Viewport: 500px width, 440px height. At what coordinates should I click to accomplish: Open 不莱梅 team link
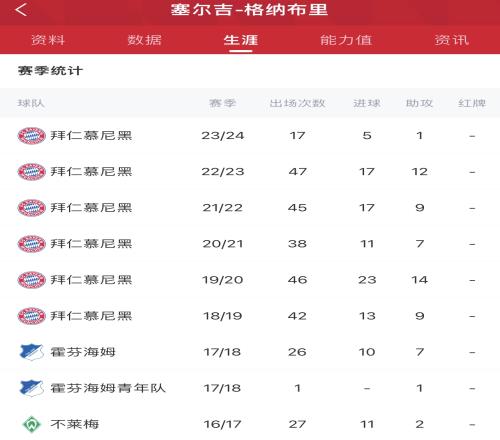74,424
